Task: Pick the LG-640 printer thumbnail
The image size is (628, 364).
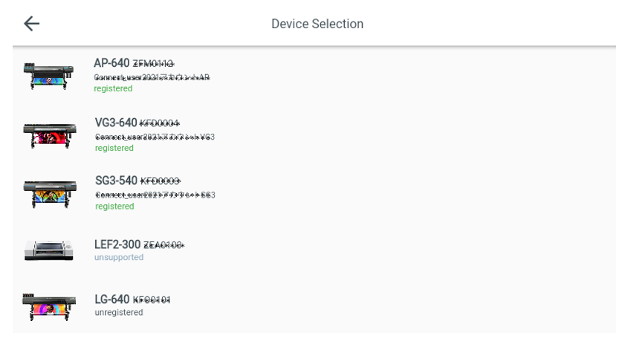Action: click(x=49, y=307)
